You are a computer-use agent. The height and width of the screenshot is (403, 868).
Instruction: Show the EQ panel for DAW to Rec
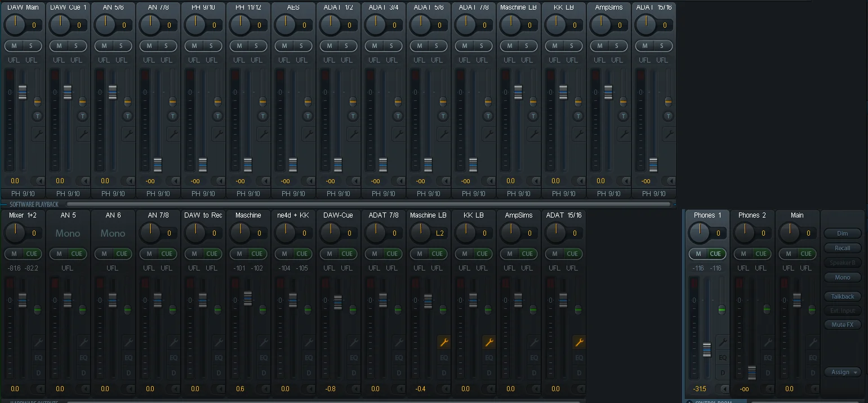tap(219, 358)
